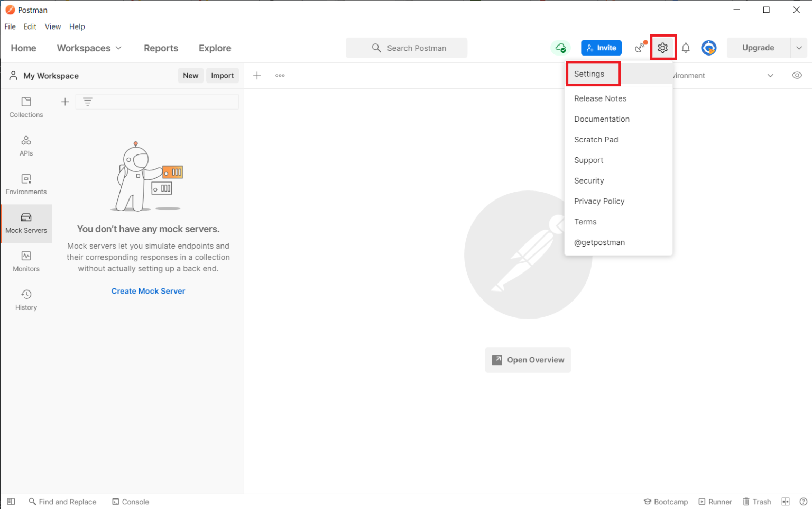This screenshot has height=509, width=812.
Task: Open the Collections sidebar panel
Action: coord(26,107)
